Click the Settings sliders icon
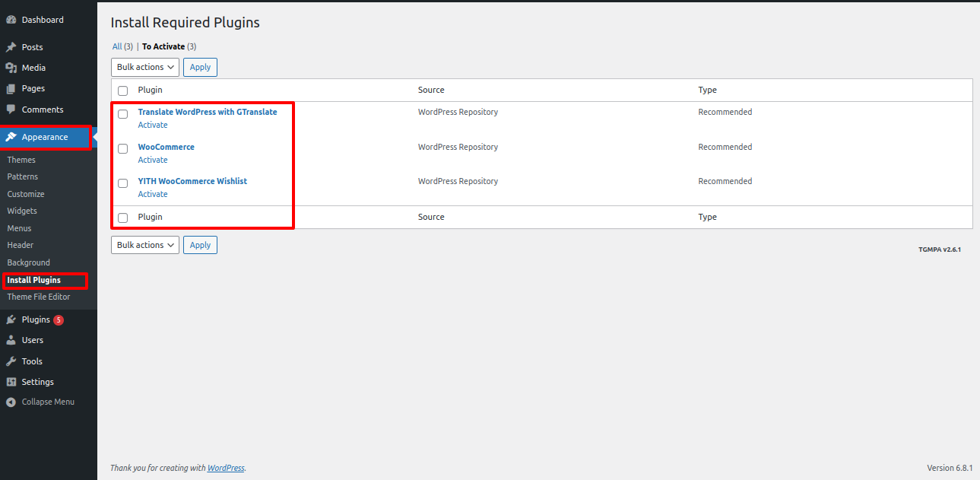 click(11, 382)
